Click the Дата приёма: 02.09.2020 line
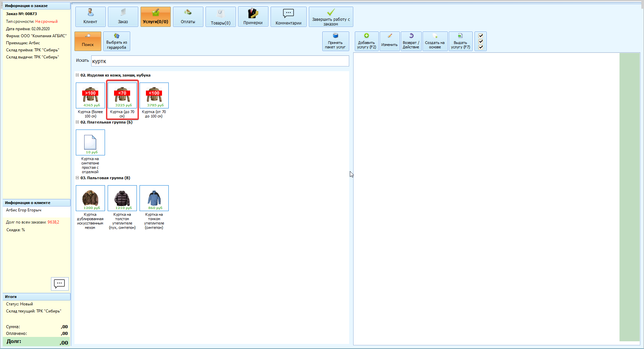This screenshot has height=349, width=644. click(28, 29)
